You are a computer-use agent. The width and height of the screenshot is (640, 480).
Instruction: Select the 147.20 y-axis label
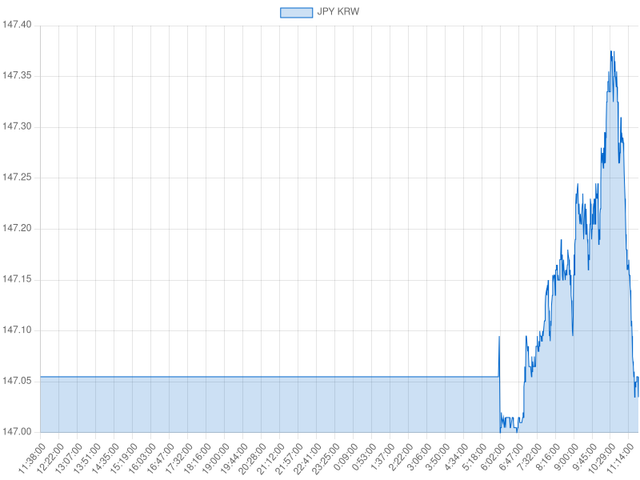(x=17, y=228)
